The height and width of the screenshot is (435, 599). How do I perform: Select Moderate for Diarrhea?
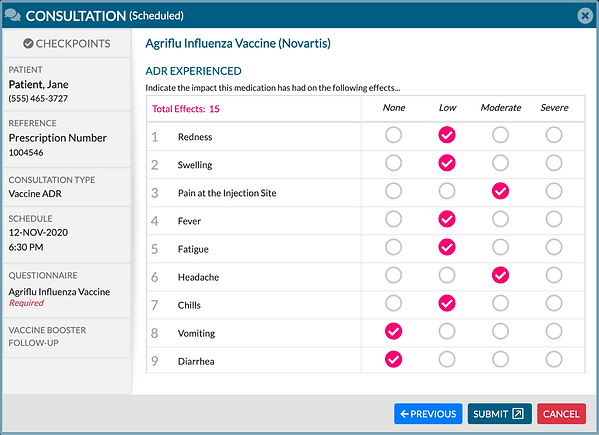[500, 359]
